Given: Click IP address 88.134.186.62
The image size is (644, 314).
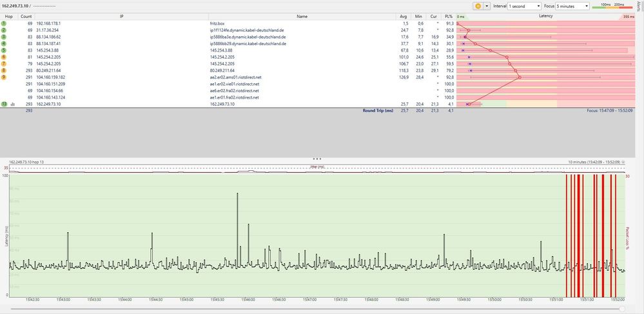Looking at the screenshot, I should pos(48,37).
